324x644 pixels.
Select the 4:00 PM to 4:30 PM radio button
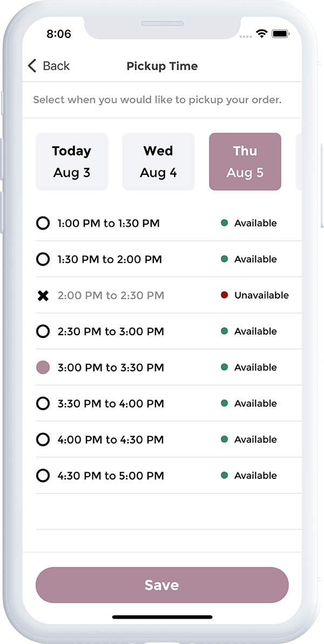[43, 440]
